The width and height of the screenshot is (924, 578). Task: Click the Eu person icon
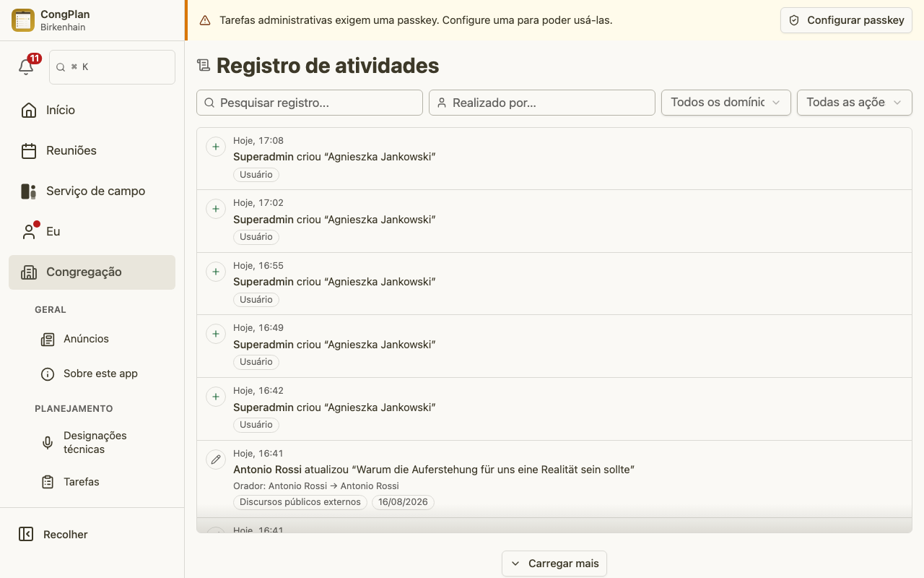29,231
